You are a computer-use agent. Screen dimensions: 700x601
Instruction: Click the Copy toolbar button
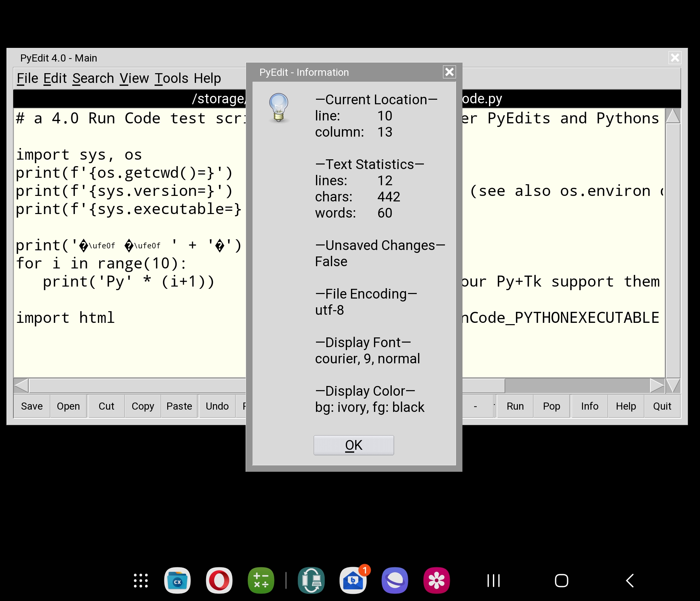pyautogui.click(x=143, y=406)
